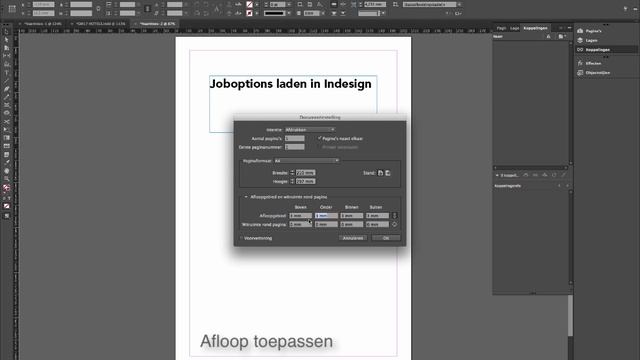
Task: Click the Hoogte value field
Action: coord(306,181)
